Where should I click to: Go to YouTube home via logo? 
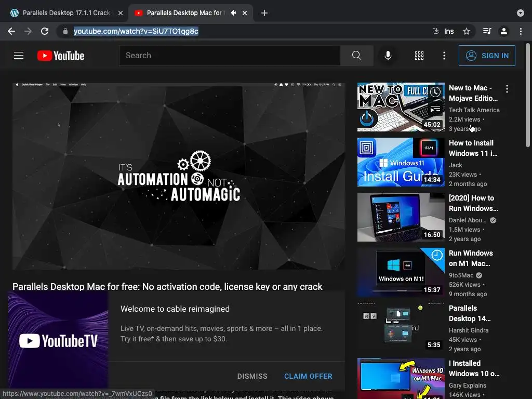click(61, 56)
